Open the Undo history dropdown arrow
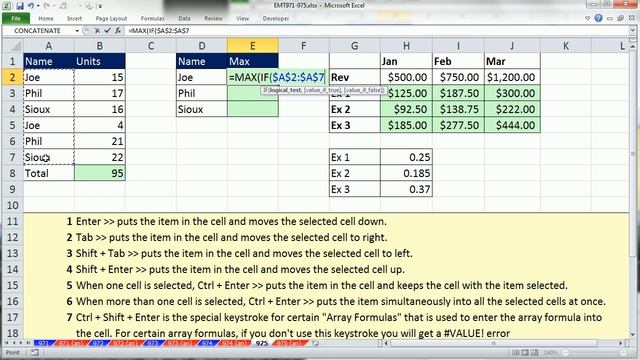640x360 pixels. pyautogui.click(x=38, y=6)
